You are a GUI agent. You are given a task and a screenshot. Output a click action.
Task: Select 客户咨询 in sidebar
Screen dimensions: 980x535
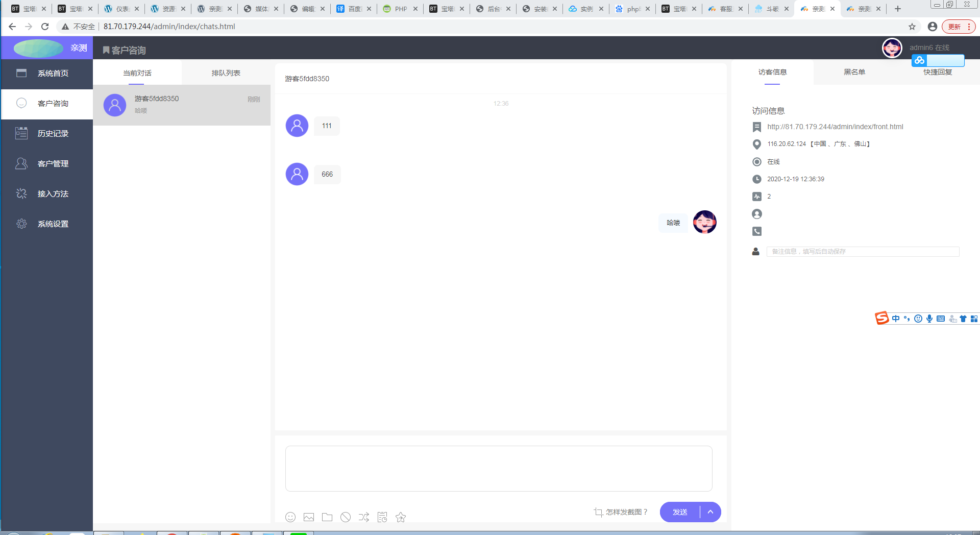coord(47,104)
